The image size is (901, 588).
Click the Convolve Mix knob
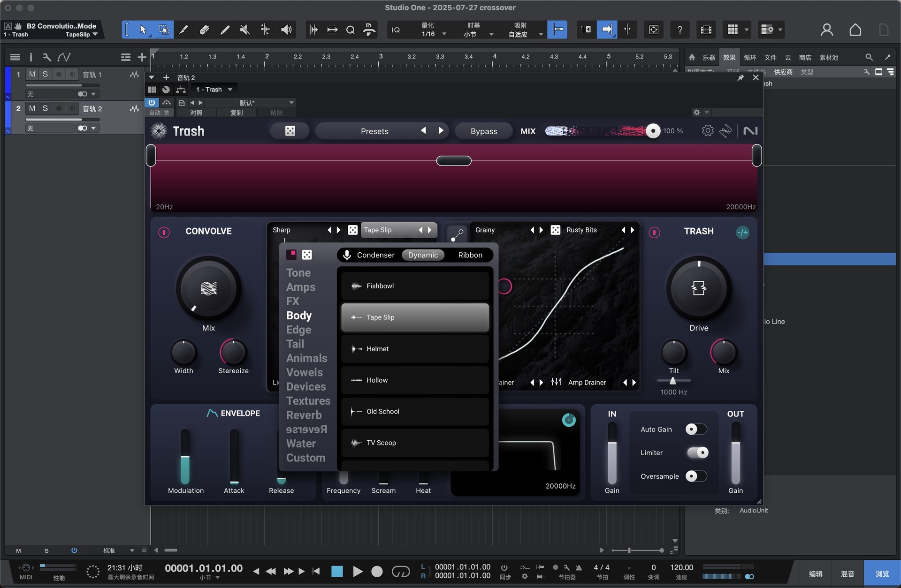(x=208, y=288)
